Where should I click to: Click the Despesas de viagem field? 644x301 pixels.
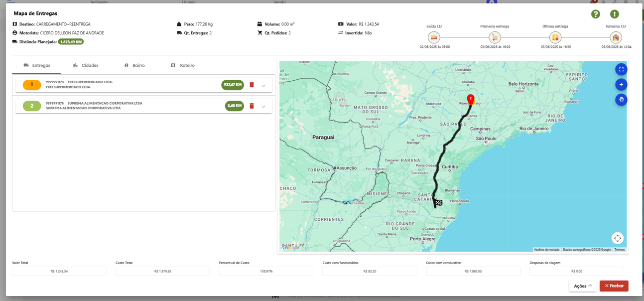pos(577,271)
